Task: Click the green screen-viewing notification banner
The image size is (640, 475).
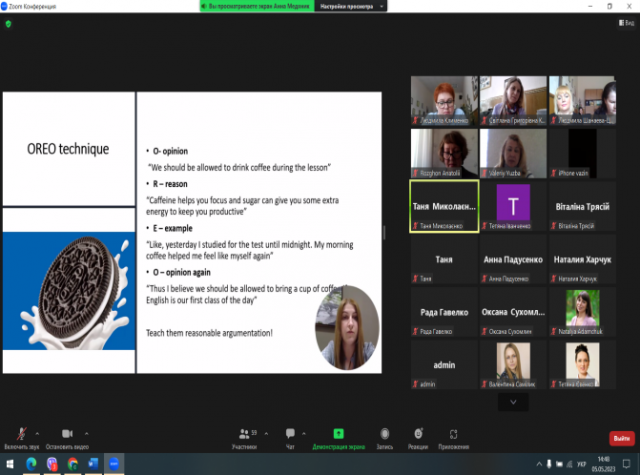Action: pyautogui.click(x=257, y=6)
